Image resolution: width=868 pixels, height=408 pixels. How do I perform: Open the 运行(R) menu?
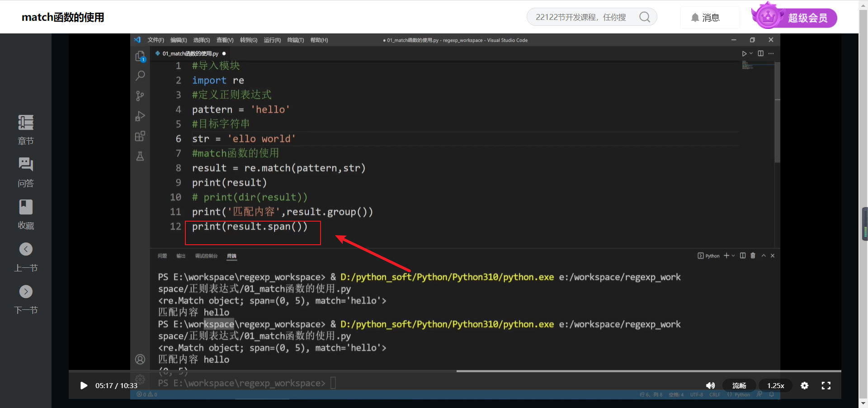[x=272, y=40]
